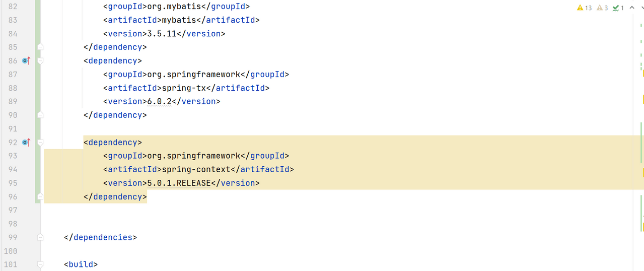The height and width of the screenshot is (271, 644).
Task: Click the mybatis version 3.5.11 text
Action: click(x=162, y=33)
